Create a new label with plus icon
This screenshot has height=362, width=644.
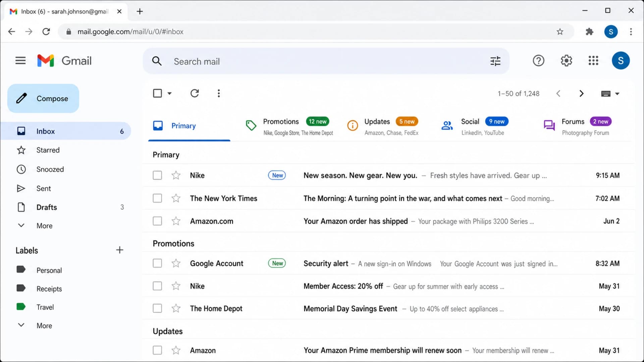click(x=119, y=250)
